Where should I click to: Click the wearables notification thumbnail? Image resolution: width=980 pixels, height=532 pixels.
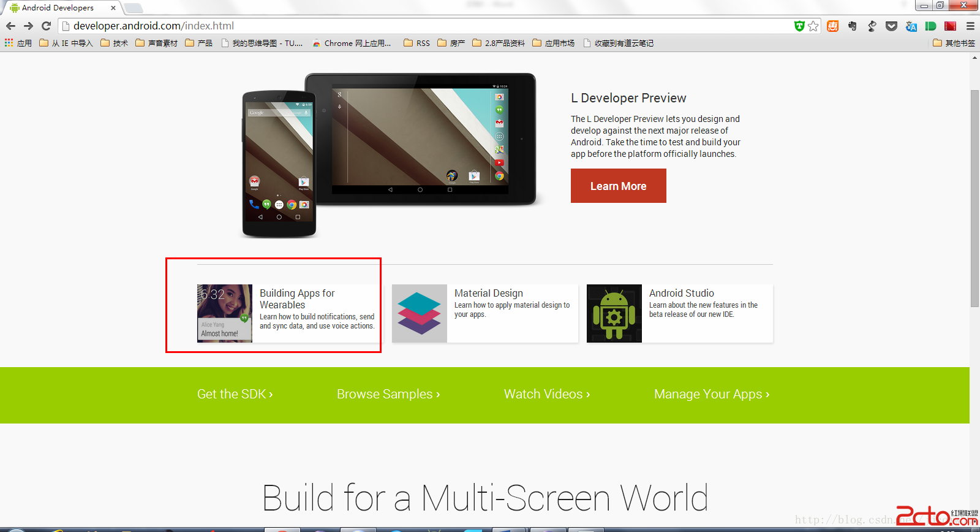point(225,313)
